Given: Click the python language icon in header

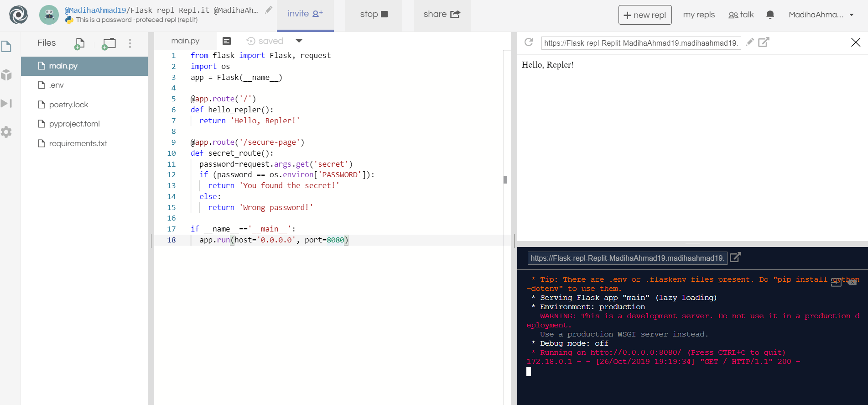Looking at the screenshot, I should [x=69, y=20].
